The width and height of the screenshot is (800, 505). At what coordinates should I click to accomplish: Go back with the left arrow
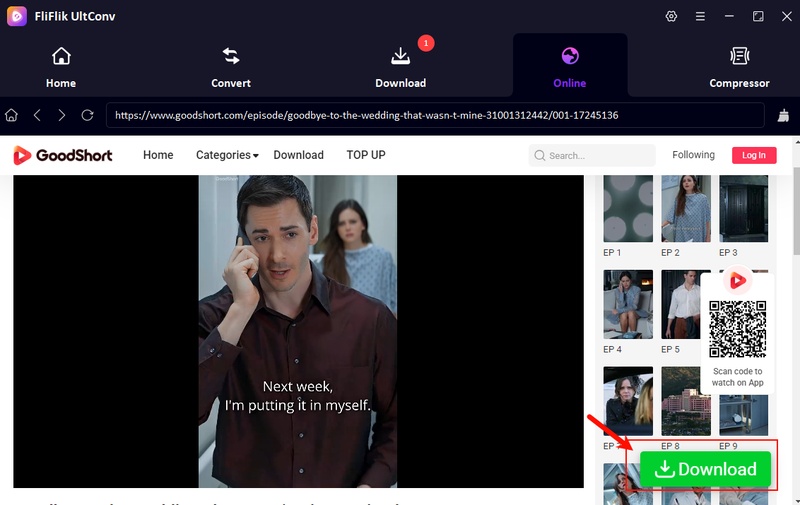(37, 115)
